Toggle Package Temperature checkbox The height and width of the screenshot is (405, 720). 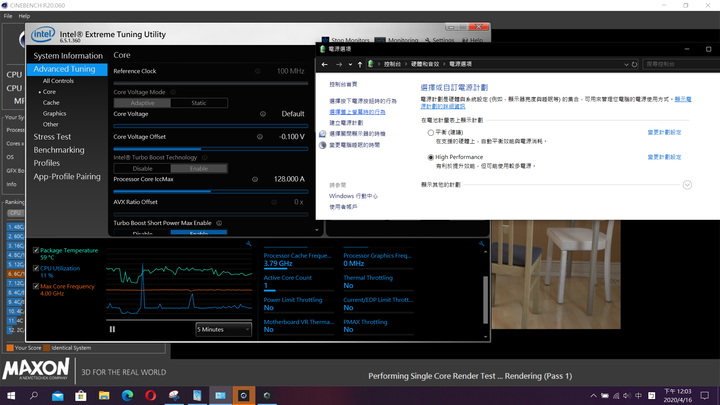tap(36, 251)
